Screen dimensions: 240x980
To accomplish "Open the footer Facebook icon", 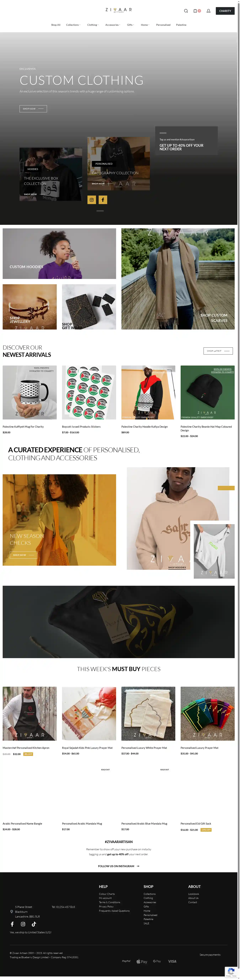I will pyautogui.click(x=12, y=924).
